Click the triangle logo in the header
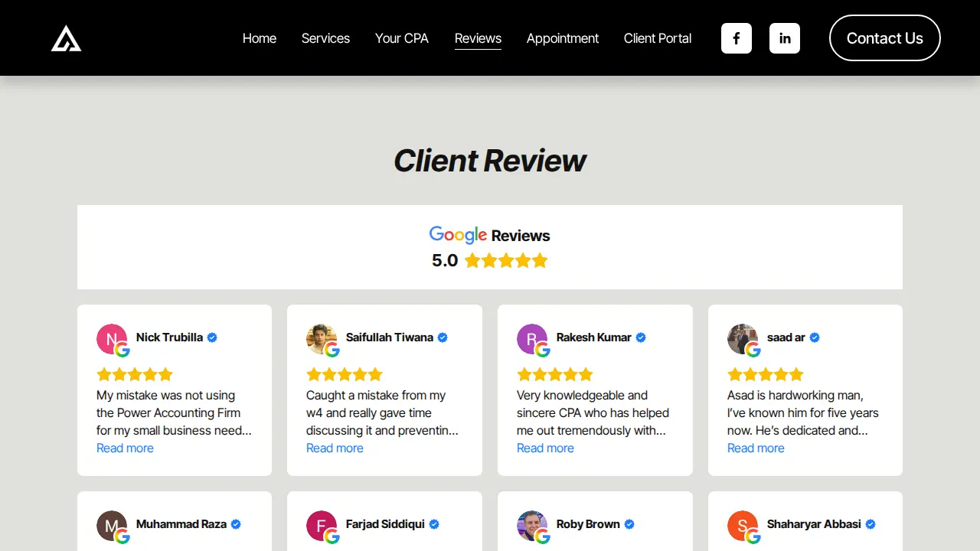This screenshot has width=980, height=551. pos(67,38)
